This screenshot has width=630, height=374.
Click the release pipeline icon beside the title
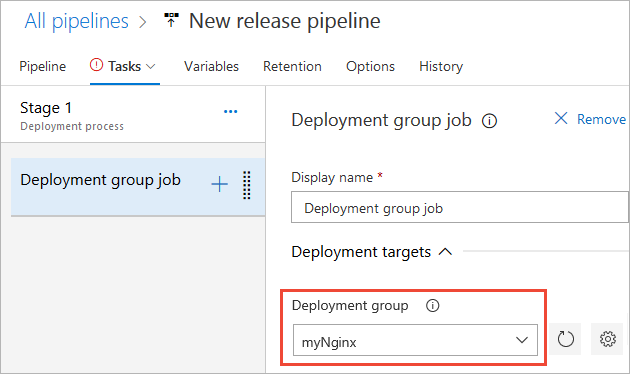click(x=171, y=20)
